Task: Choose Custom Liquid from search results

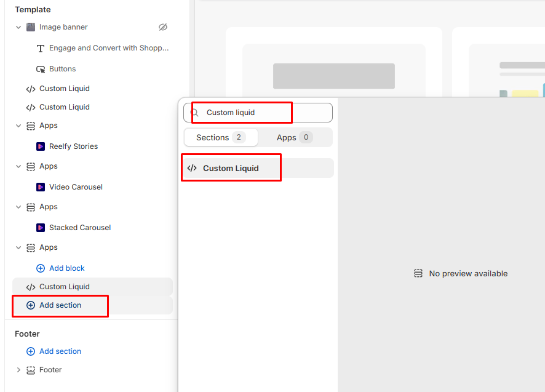Action: coord(258,169)
